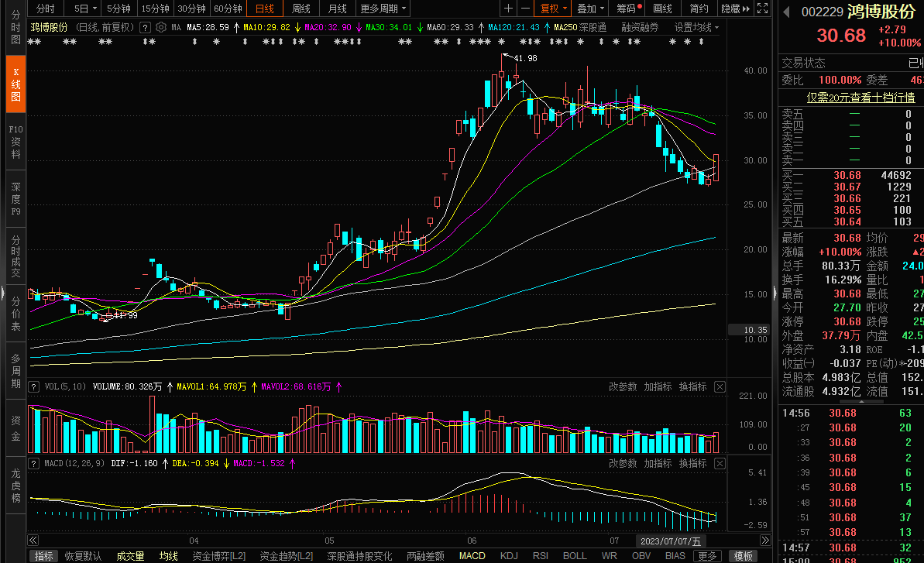This screenshot has height=563, width=924.
Task: Toggle BOLL indicator at bottom bar
Action: coord(575,556)
